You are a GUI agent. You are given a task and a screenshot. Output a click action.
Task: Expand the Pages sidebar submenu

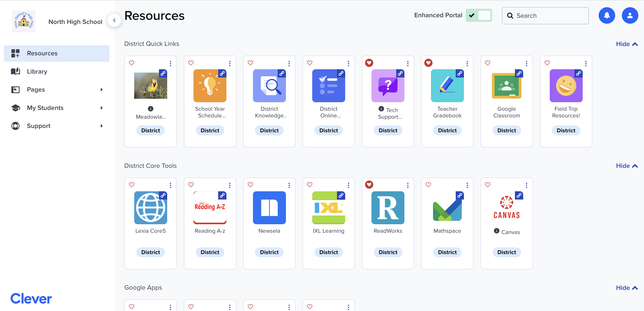(101, 90)
